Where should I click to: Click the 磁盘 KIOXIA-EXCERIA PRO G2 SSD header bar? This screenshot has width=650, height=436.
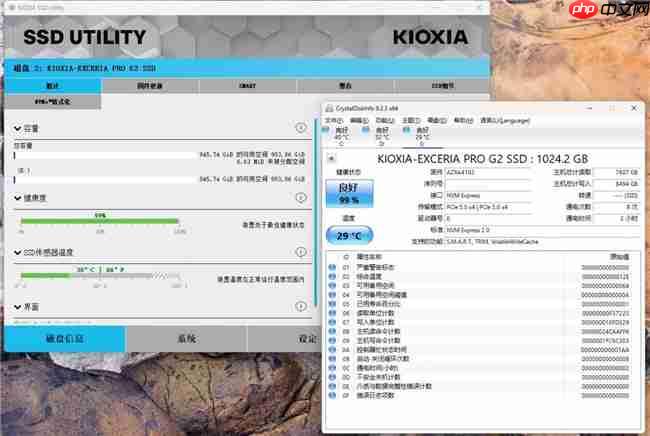pyautogui.click(x=247, y=68)
